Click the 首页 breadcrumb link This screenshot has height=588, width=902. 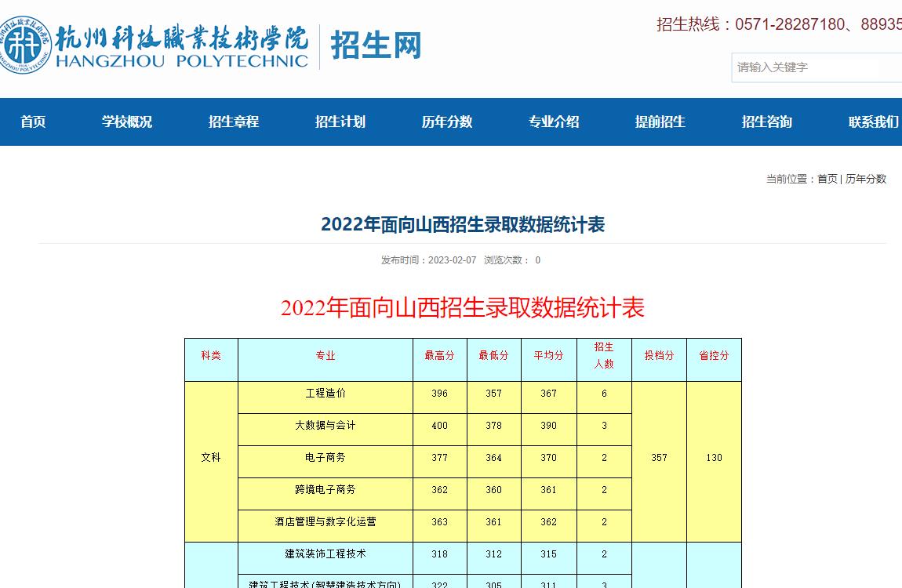827,179
